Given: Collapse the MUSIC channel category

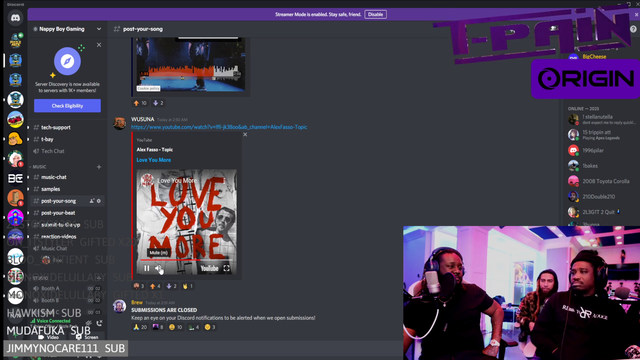Looking at the screenshot, I should [39, 167].
